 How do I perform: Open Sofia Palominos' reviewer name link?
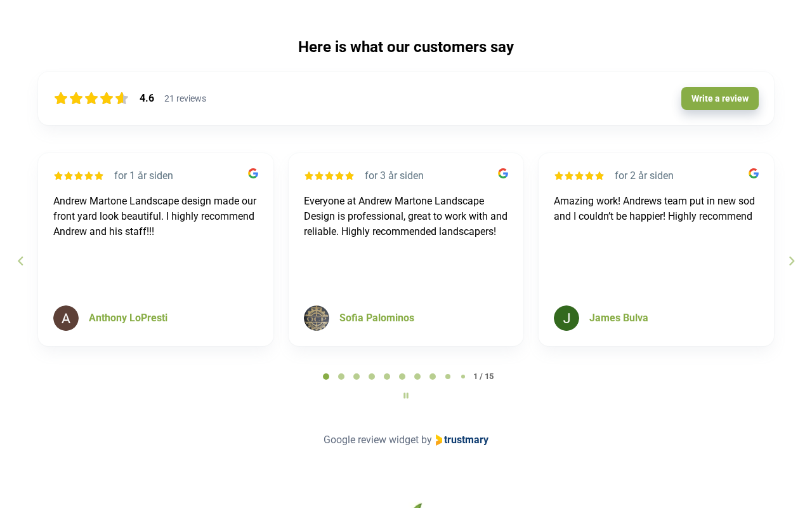(377, 318)
